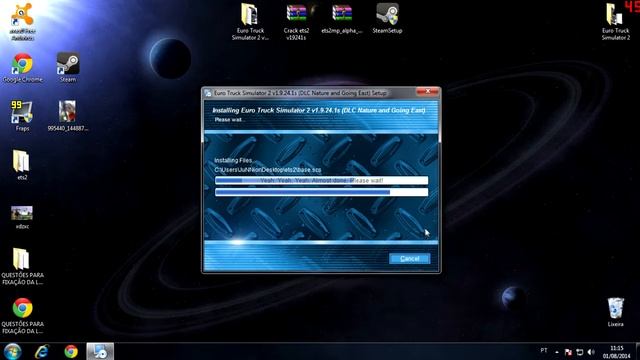Open the Avast Free Antivirus desktop icon
640x360 pixels.
tap(22, 21)
